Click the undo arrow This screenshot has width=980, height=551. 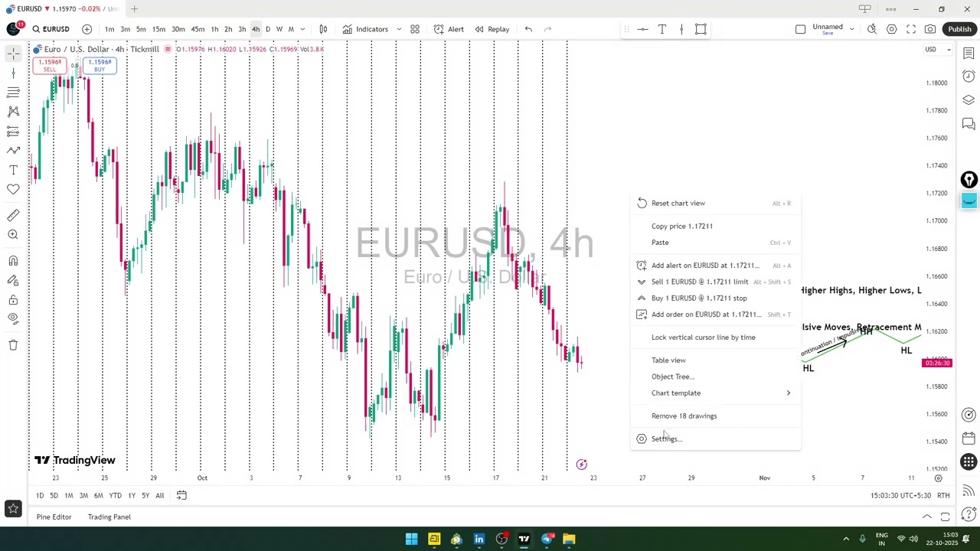coord(528,29)
